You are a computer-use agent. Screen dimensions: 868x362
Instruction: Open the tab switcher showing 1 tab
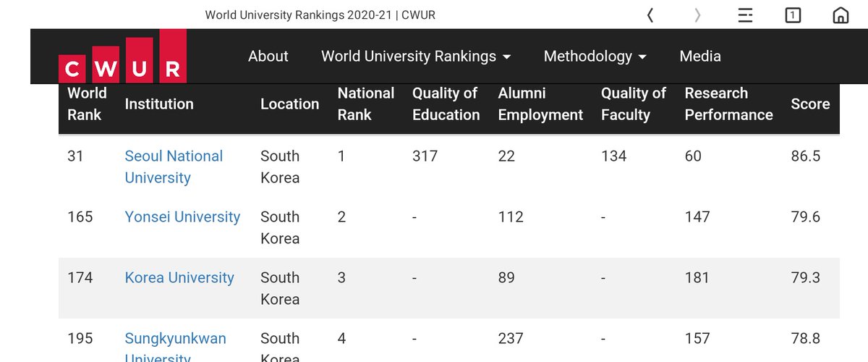pos(793,15)
